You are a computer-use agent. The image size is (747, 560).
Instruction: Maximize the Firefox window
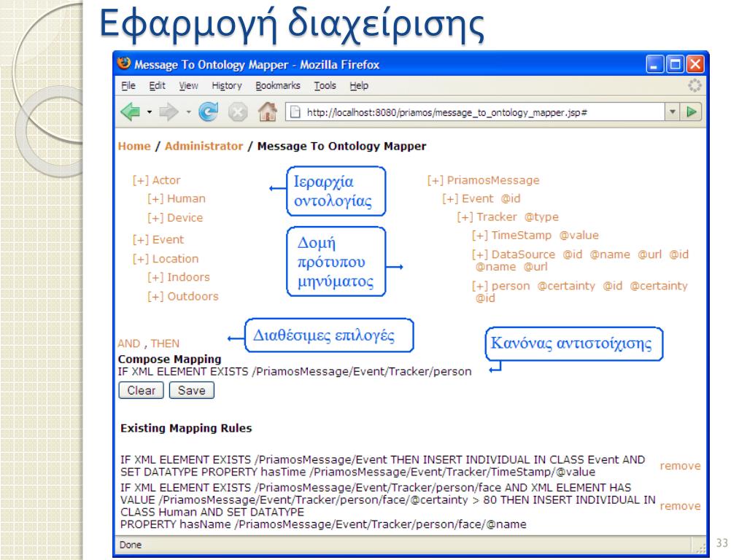click(x=675, y=64)
